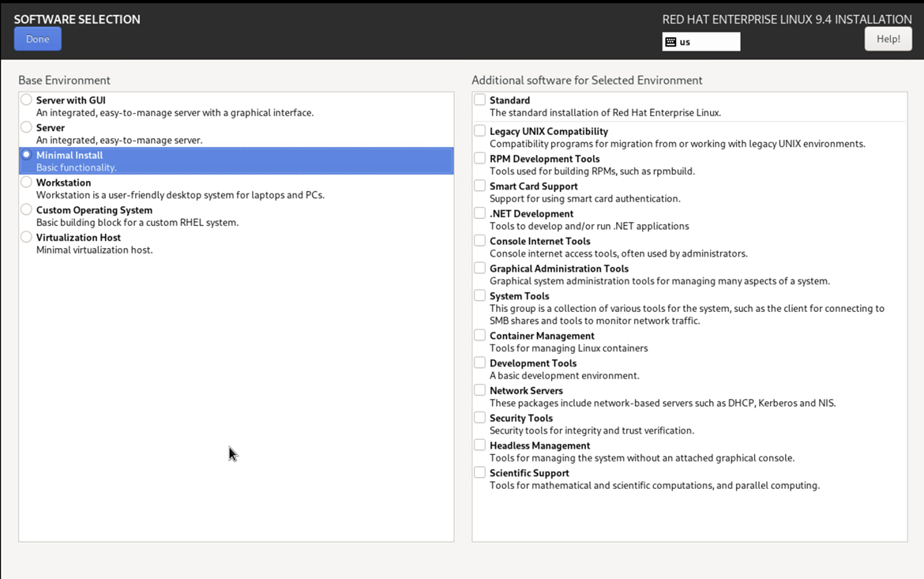
Task: Click 'Basic building block for a custom RHEL system.'
Action: click(137, 222)
